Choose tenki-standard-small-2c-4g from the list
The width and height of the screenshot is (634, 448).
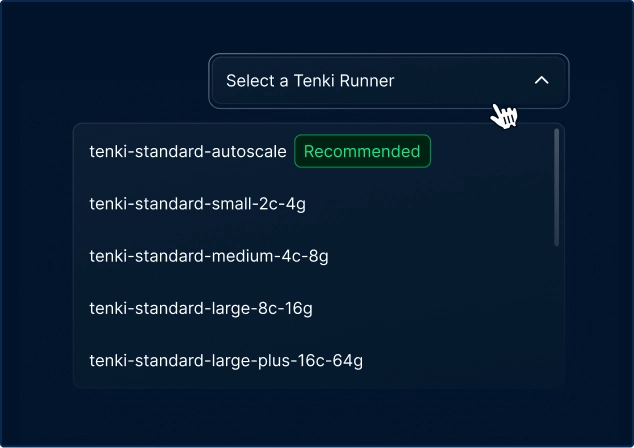(x=197, y=204)
